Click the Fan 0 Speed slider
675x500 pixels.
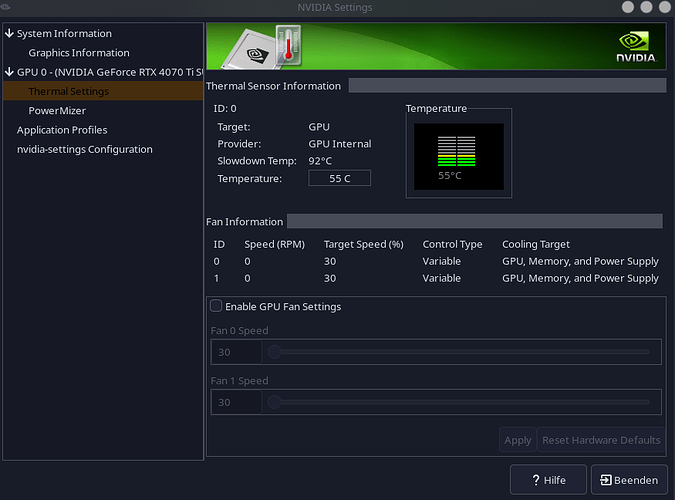(460, 352)
